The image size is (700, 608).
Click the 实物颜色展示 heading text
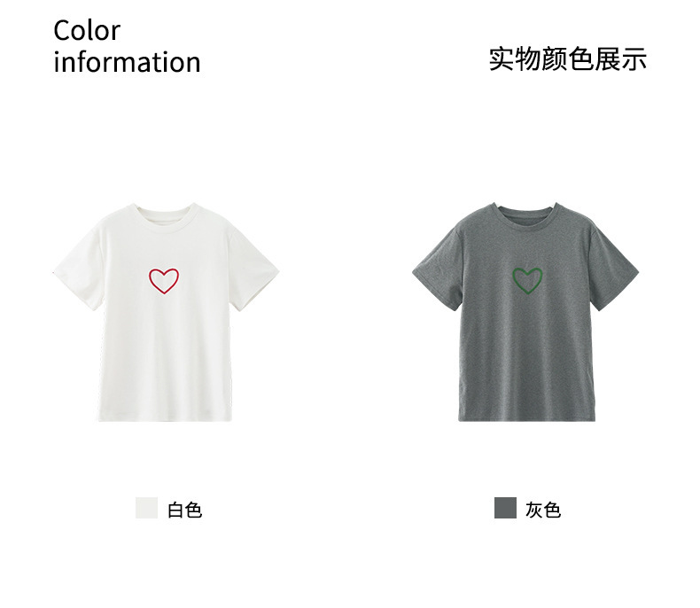click(567, 58)
